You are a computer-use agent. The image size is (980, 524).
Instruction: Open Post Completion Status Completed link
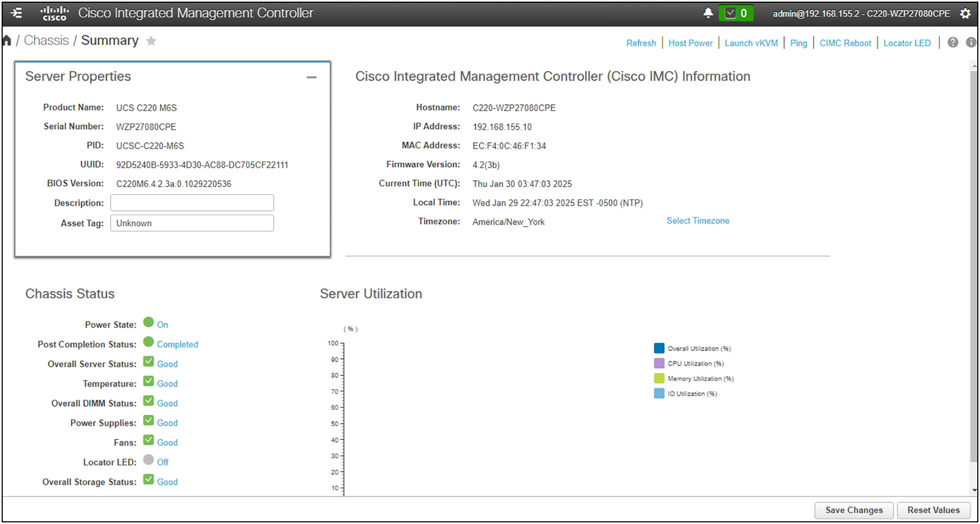[177, 344]
